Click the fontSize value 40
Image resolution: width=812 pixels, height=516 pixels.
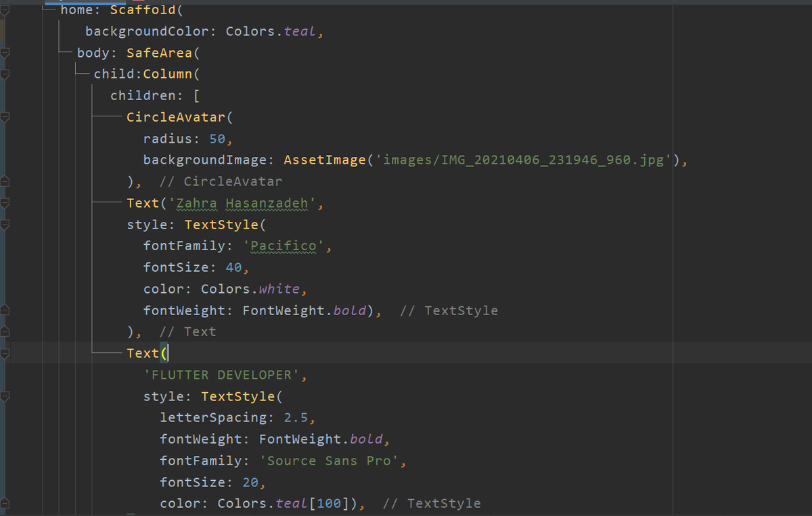[x=233, y=267]
